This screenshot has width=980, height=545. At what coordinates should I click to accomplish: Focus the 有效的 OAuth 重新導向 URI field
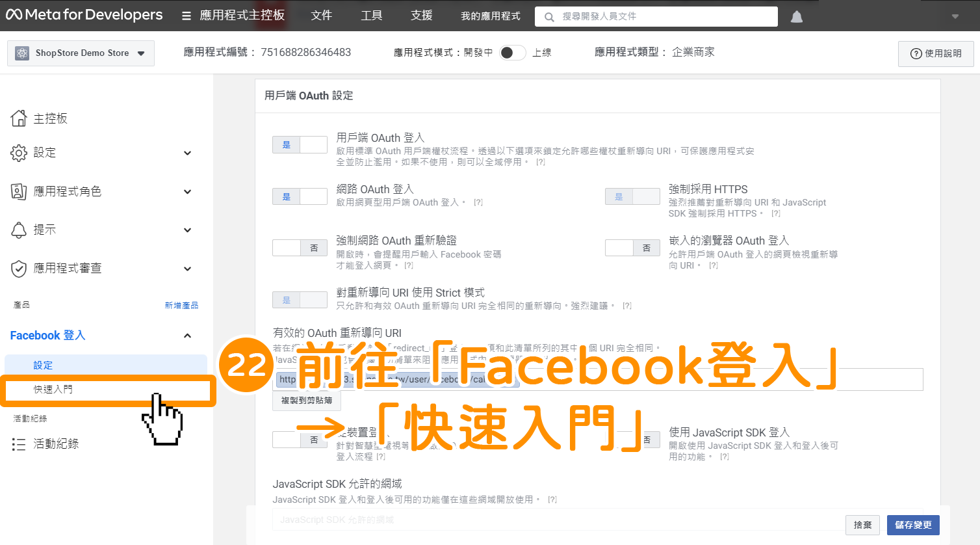598,380
